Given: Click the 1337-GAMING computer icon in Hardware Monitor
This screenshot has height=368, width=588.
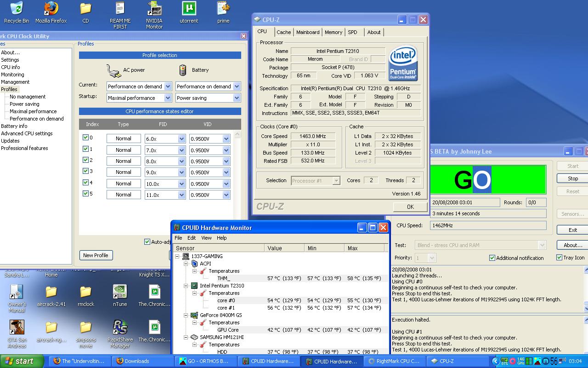Looking at the screenshot, I should point(186,256).
